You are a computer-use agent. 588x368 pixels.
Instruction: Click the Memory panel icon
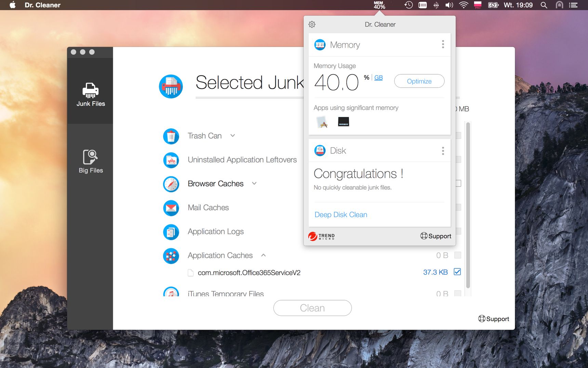320,45
